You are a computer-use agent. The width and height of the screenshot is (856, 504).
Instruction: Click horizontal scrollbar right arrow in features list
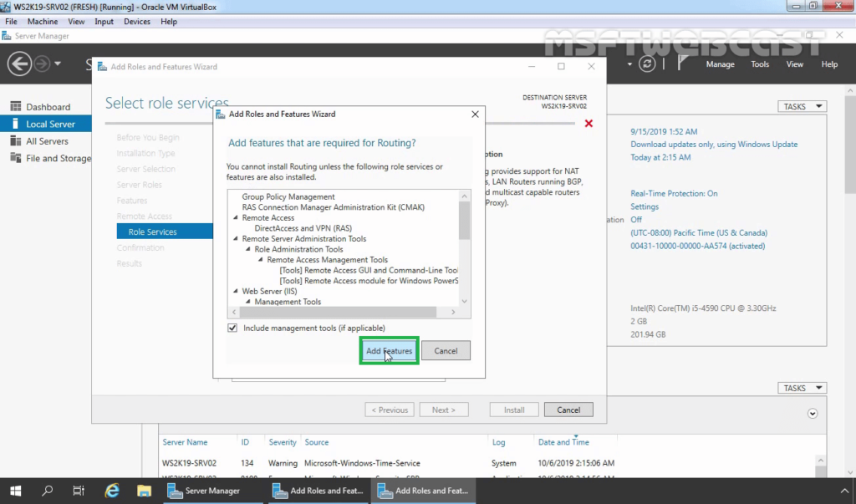tap(453, 312)
